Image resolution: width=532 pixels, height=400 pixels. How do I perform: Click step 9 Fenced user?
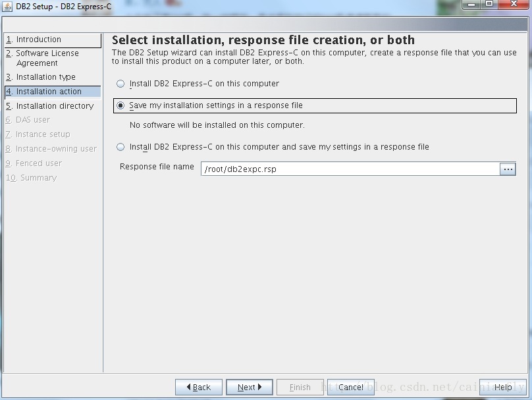(x=34, y=163)
